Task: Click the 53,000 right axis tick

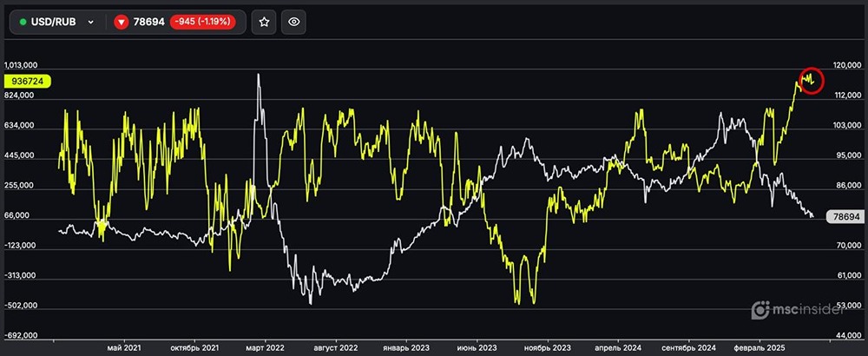Action: [x=849, y=306]
